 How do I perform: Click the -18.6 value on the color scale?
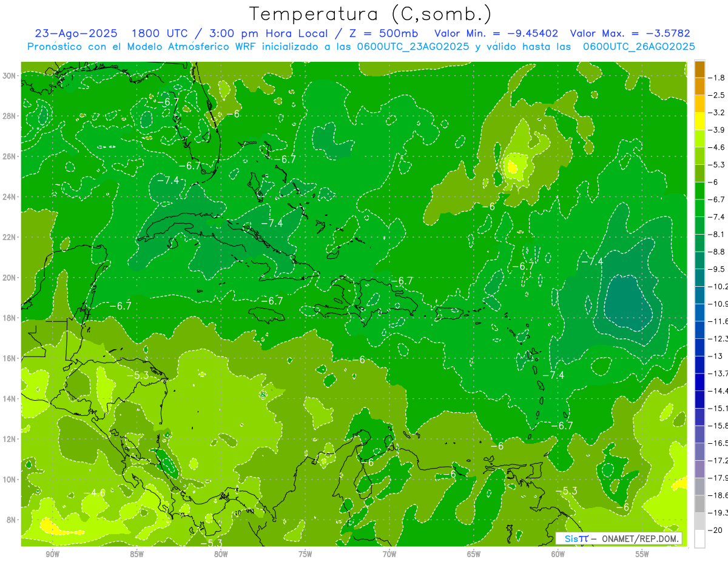click(x=718, y=495)
